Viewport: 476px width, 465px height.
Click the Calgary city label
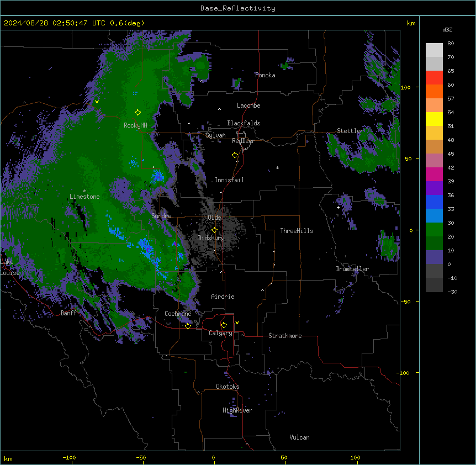[220, 333]
